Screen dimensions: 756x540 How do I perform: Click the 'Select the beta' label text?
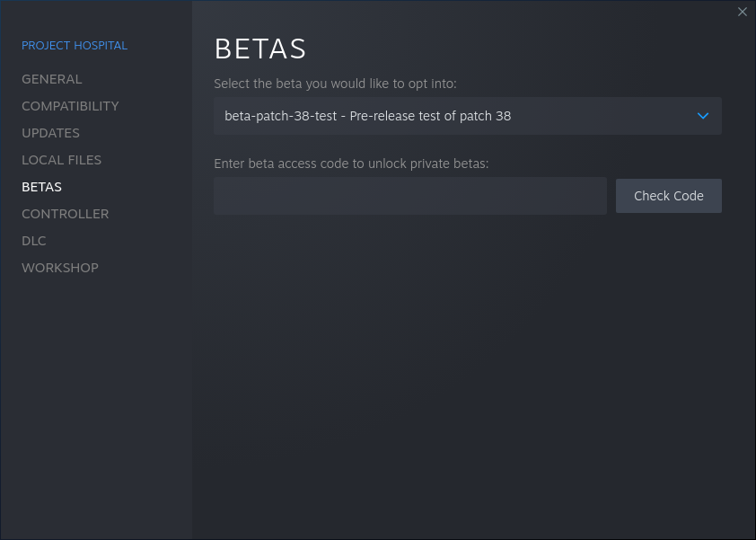click(335, 84)
